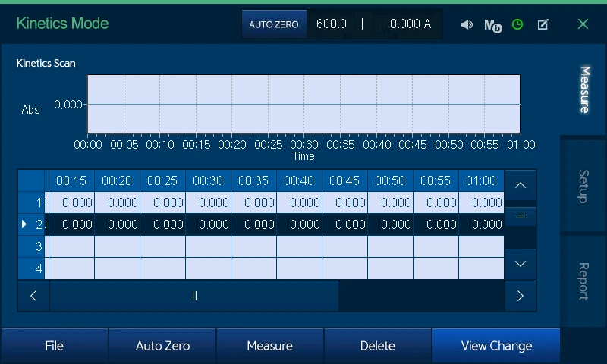Click the AUTO ZERO button in header
This screenshot has height=364, width=607.
[x=274, y=24]
